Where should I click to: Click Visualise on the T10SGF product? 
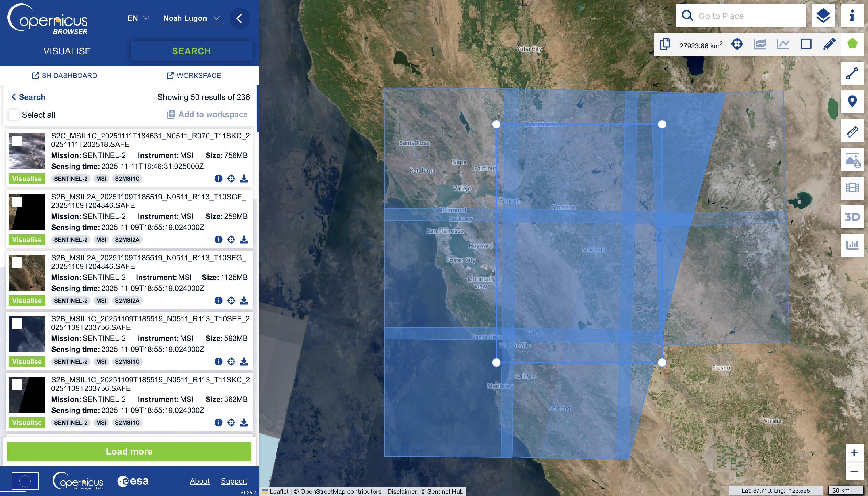coord(26,239)
